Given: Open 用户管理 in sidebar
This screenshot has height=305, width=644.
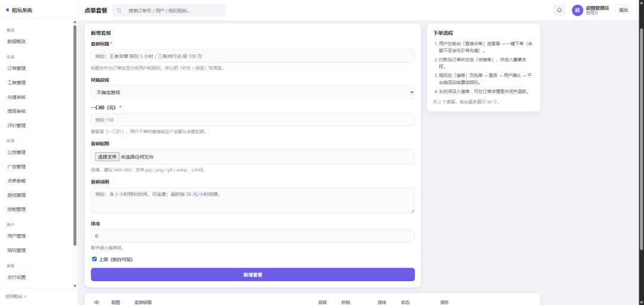Looking at the screenshot, I should (17, 236).
